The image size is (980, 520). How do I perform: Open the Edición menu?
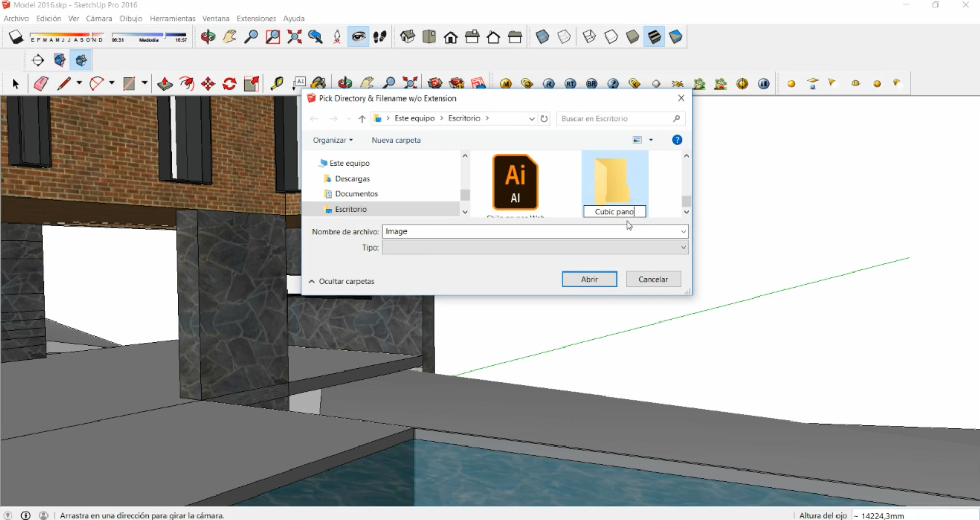[x=49, y=18]
